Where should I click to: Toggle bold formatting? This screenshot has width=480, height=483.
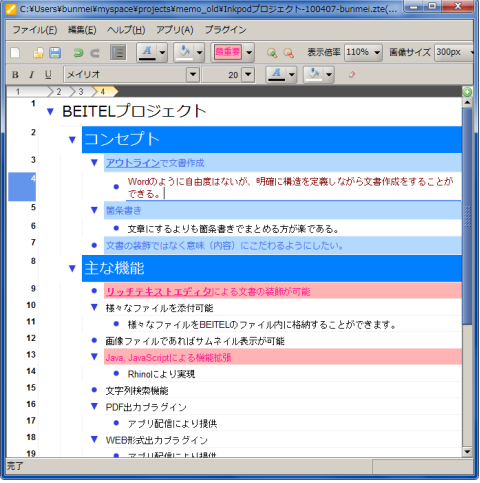click(15, 75)
